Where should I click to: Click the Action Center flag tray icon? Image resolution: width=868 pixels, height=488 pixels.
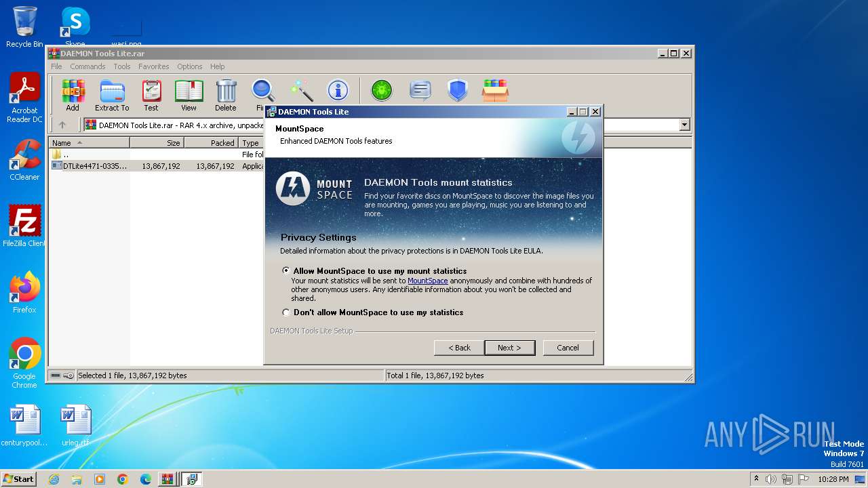pos(803,479)
